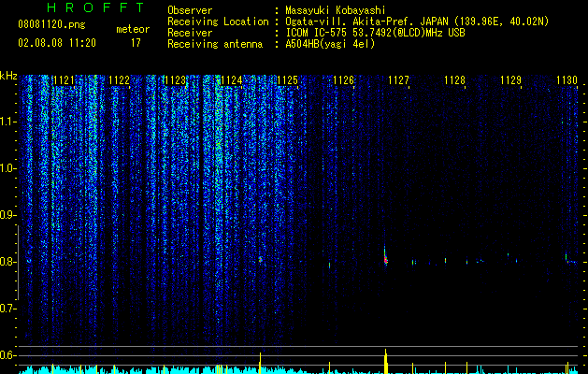This screenshot has width=588, height=374.
Task: Click the 1122 time marker
Action: (x=120, y=80)
